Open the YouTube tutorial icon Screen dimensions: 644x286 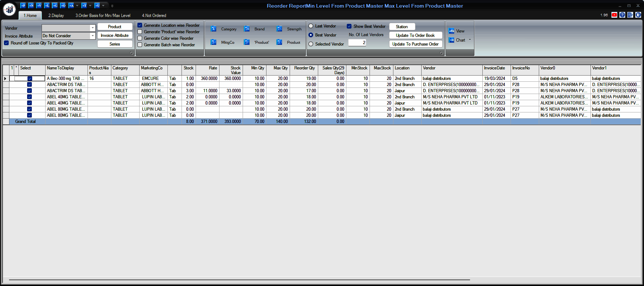pyautogui.click(x=614, y=15)
